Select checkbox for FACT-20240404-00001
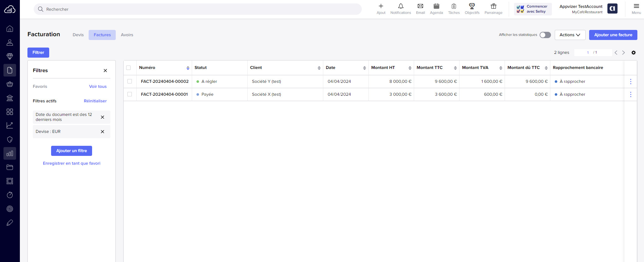The width and height of the screenshot is (644, 262). click(130, 94)
